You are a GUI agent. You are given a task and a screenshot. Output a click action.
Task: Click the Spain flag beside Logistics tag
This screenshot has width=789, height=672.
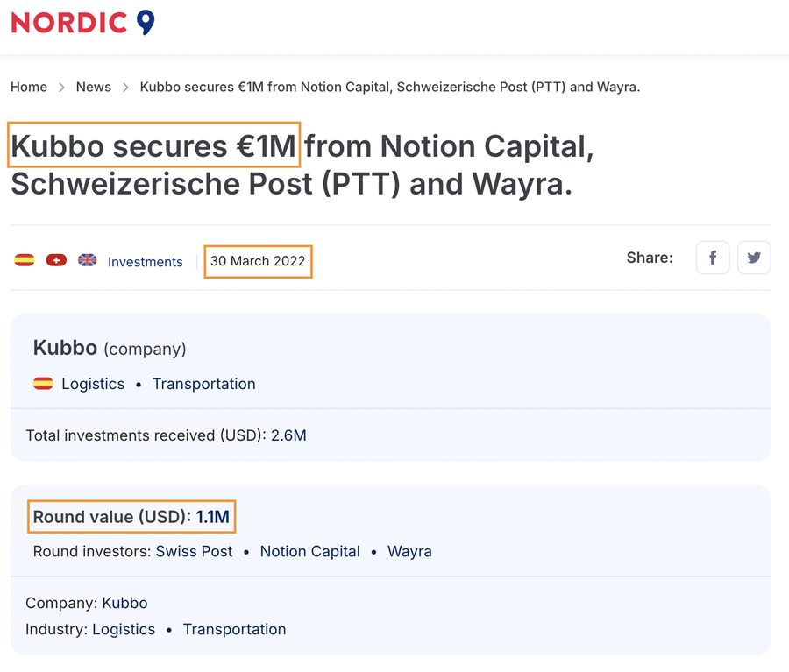[43, 383]
